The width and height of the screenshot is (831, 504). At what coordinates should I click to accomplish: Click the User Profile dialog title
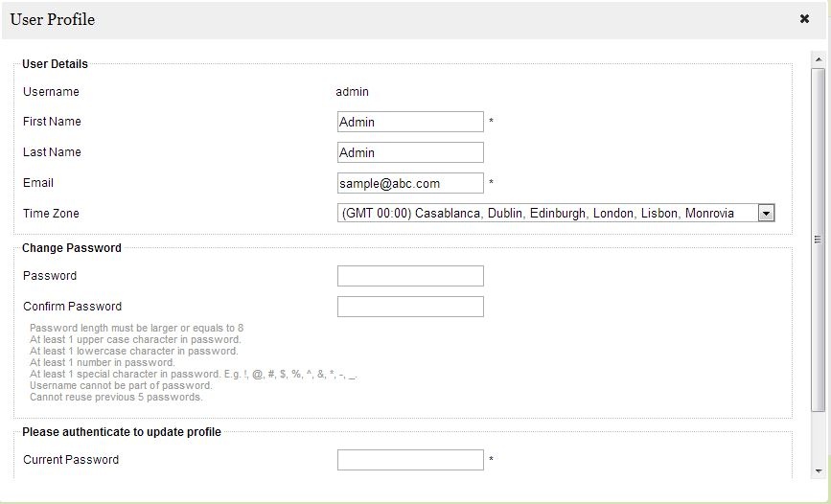coord(53,19)
